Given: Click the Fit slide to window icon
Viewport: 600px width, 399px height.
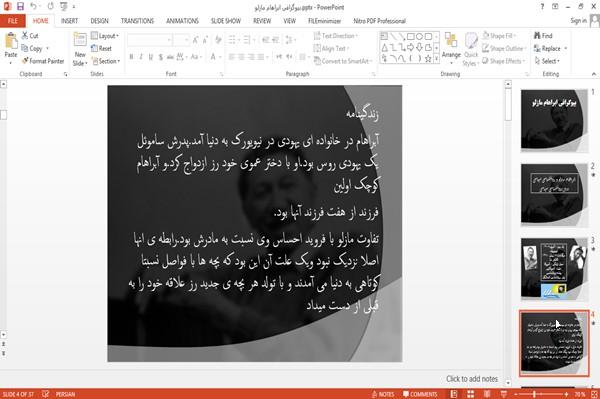Looking at the screenshot, I should pyautogui.click(x=594, y=394).
